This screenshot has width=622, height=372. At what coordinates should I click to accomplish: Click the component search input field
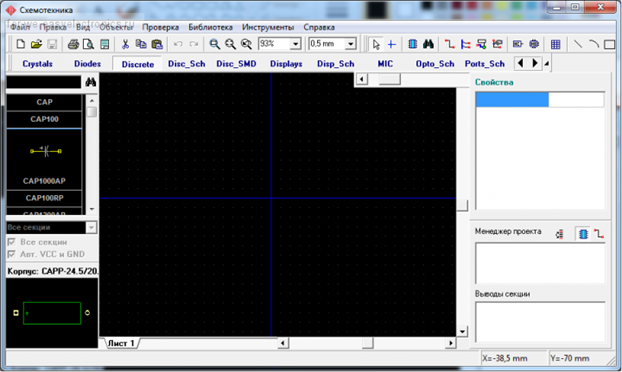[x=44, y=82]
